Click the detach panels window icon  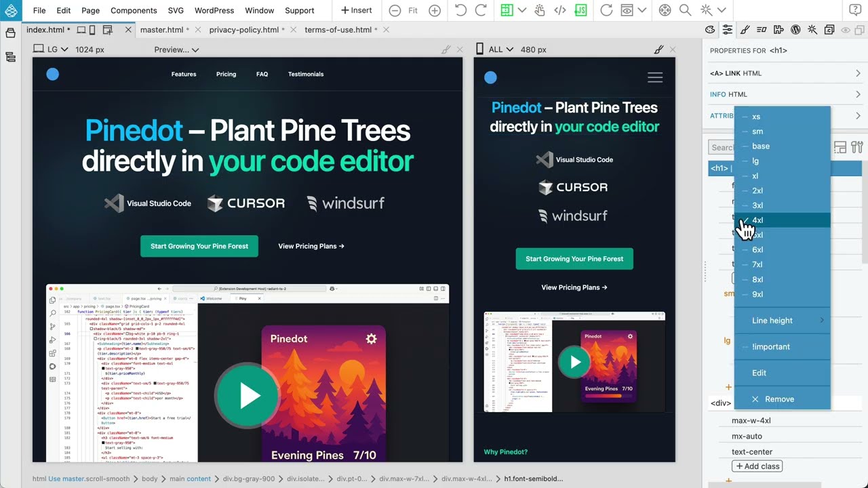tap(859, 30)
